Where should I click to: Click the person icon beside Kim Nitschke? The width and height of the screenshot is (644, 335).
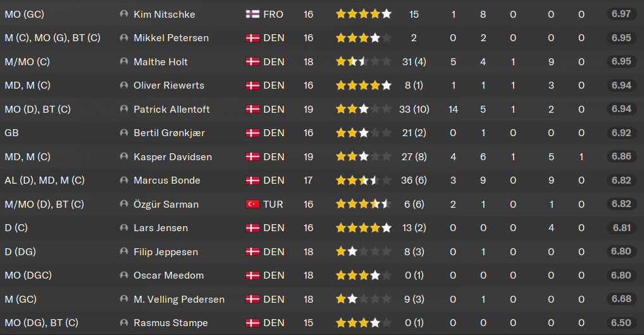(x=123, y=14)
